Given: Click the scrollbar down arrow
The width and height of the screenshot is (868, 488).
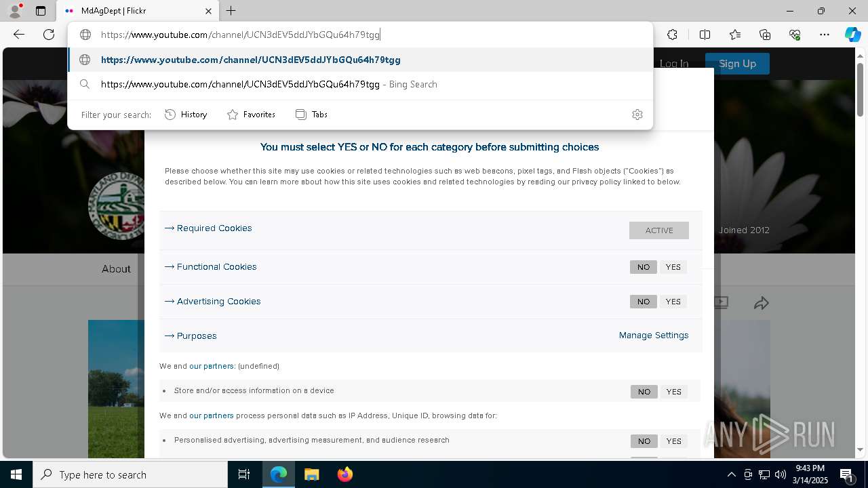Looking at the screenshot, I should [x=860, y=449].
